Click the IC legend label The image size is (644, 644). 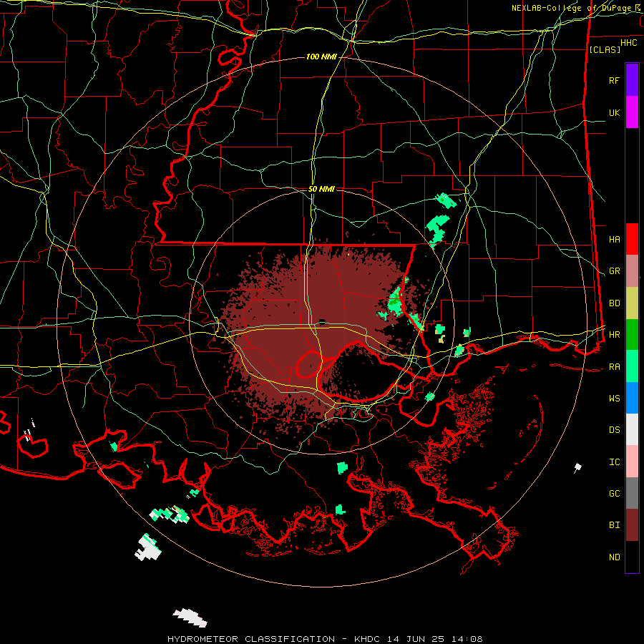click(614, 462)
